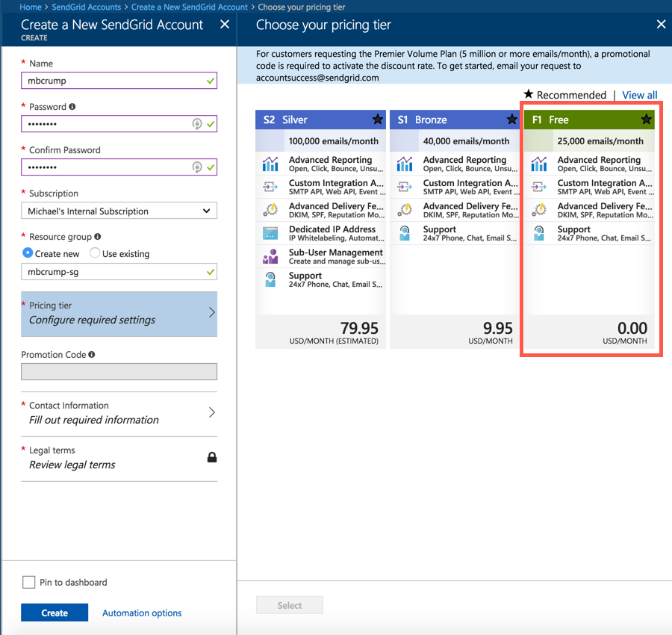Click the info icon next to Promotion Code

(x=92, y=354)
